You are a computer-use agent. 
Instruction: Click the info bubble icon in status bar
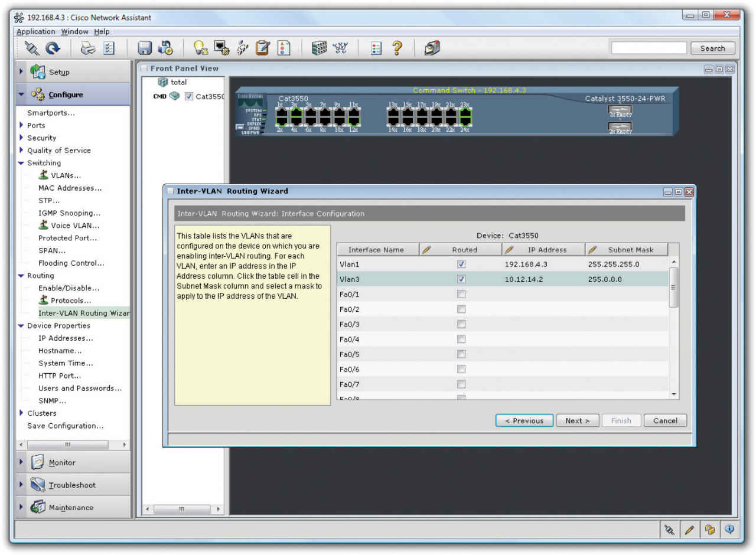[729, 530]
